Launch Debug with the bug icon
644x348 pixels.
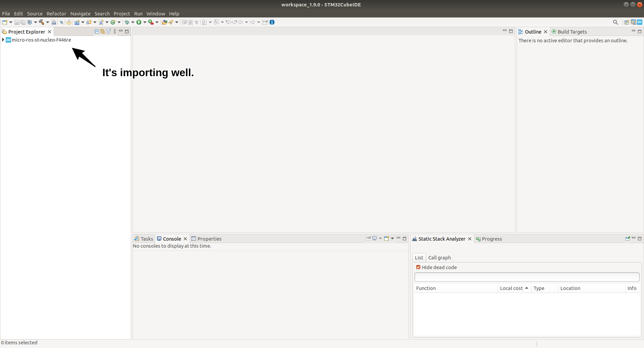pos(127,22)
